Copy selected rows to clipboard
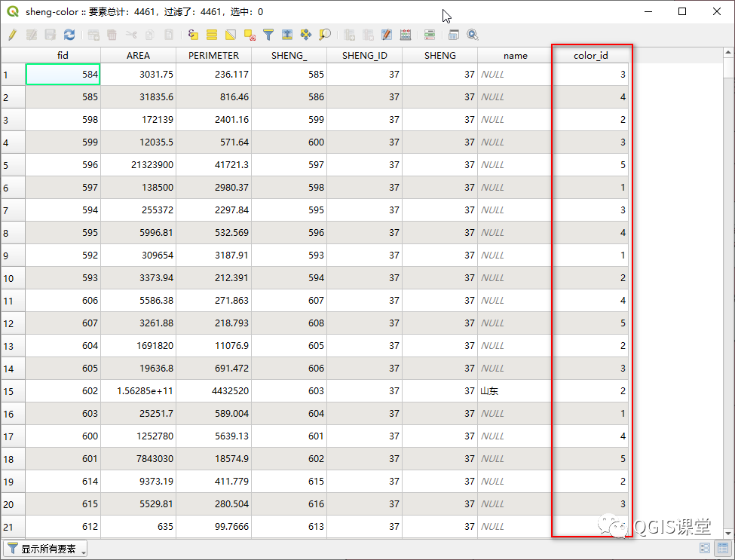The height and width of the screenshot is (560, 735). click(150, 35)
